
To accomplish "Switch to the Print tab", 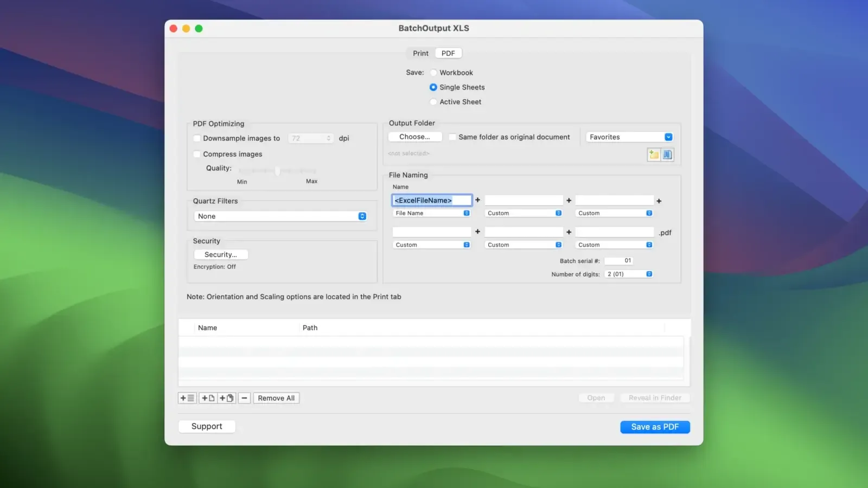I will point(419,53).
